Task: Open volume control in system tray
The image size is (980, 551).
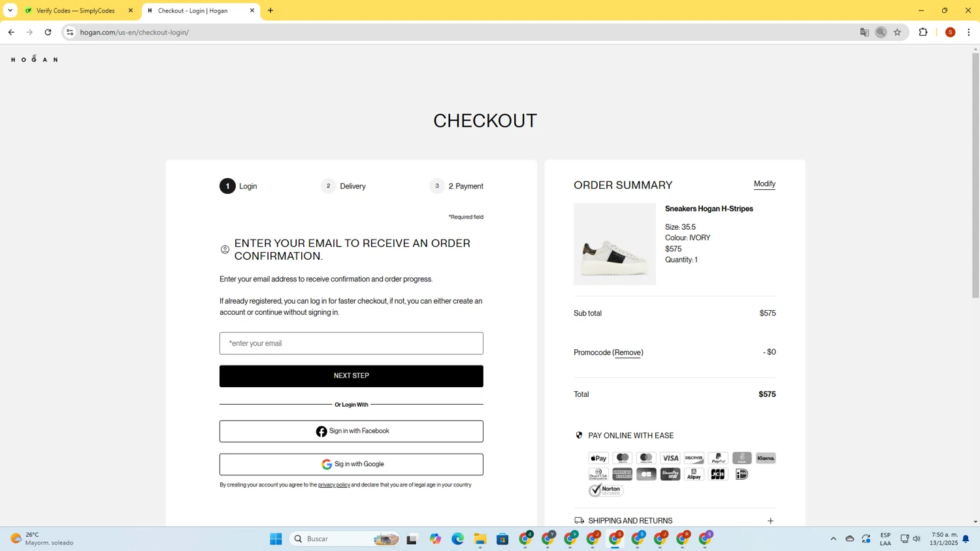Action: pos(917,539)
